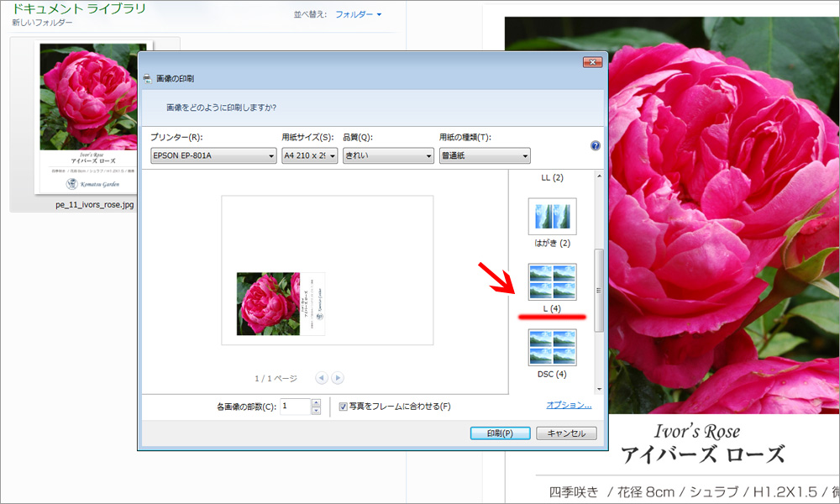Open the 用紙サイズ A4 dropdown
This screenshot has width=840, height=504.
click(310, 155)
